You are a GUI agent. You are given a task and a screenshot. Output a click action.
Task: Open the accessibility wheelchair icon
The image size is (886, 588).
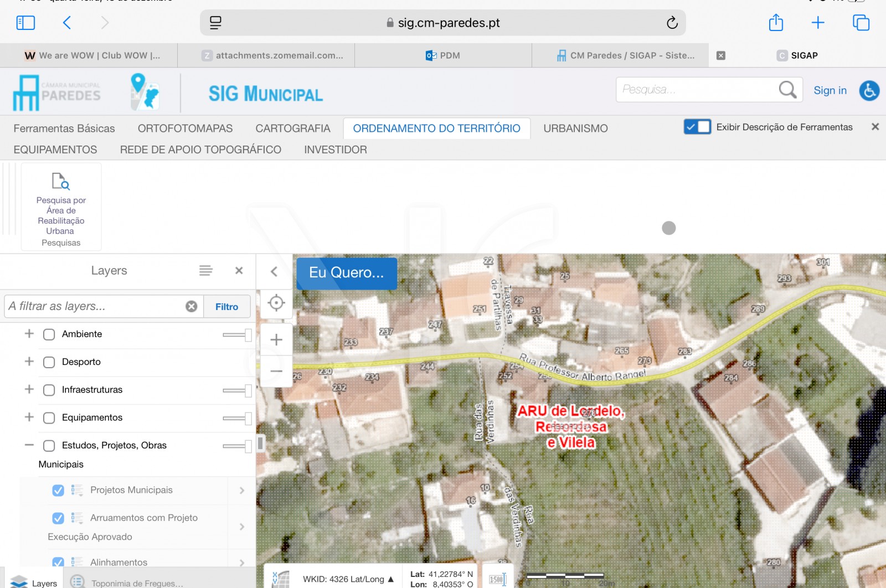point(869,90)
